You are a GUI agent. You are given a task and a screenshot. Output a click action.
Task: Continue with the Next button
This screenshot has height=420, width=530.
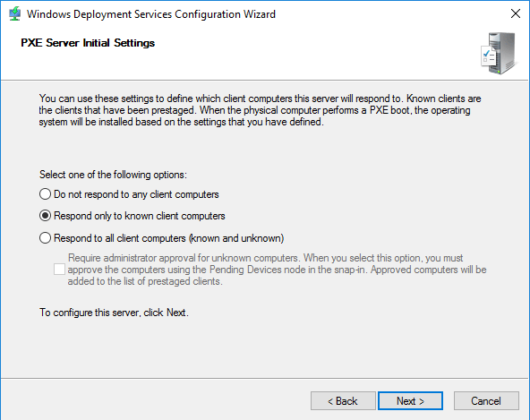410,401
